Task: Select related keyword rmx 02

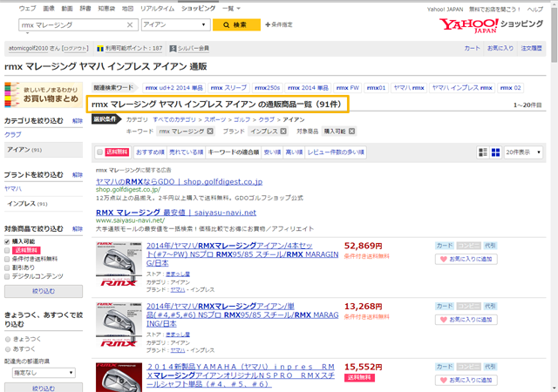Action: pyautogui.click(x=510, y=87)
